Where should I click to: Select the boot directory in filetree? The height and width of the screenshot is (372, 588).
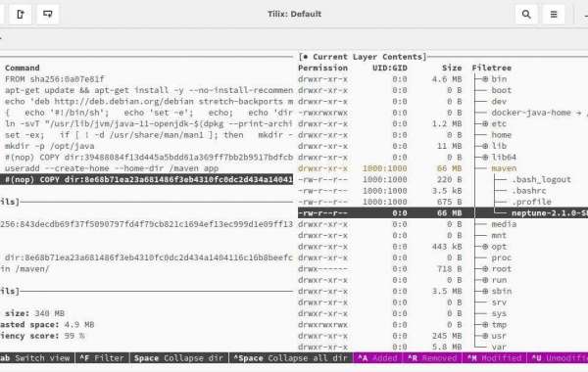(502, 90)
